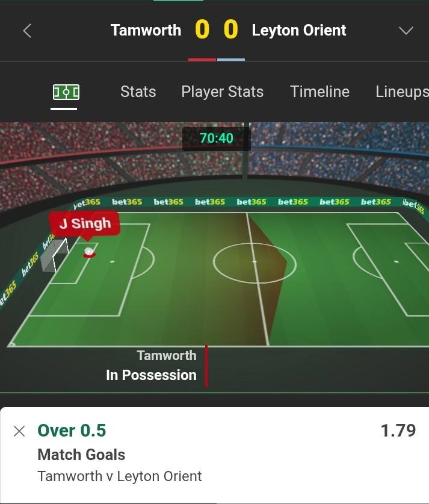429x504 pixels.
Task: Click Over 0.5 bet title
Action: tap(72, 431)
